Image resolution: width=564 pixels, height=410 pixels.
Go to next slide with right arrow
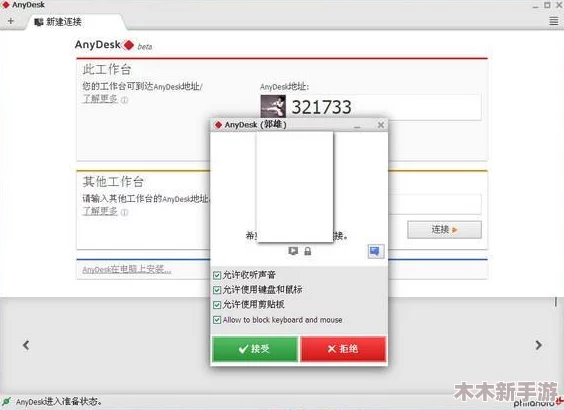click(538, 345)
